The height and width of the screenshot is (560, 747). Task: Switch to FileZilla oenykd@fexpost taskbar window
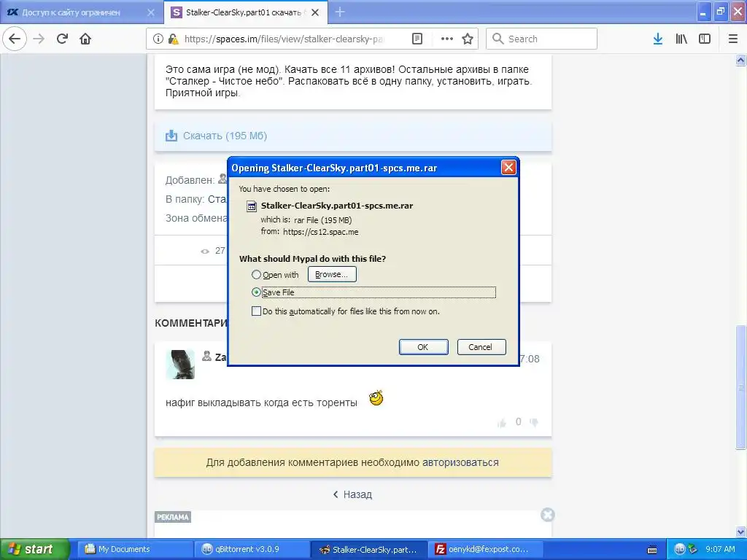click(x=487, y=549)
